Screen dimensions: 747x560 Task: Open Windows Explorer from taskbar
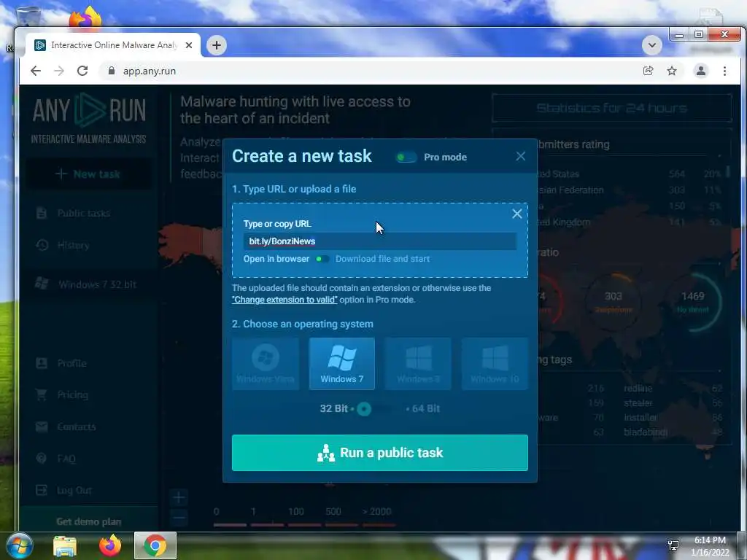click(x=65, y=546)
